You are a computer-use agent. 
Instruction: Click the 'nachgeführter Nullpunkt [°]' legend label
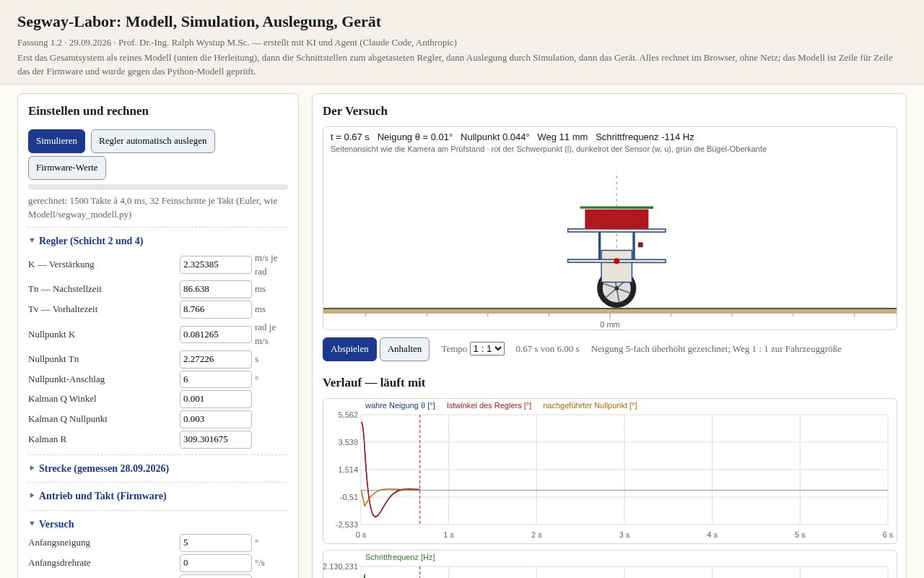590,405
